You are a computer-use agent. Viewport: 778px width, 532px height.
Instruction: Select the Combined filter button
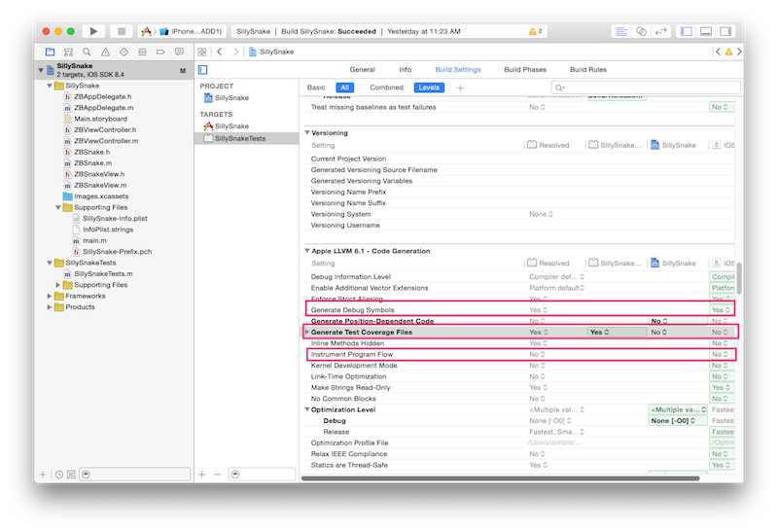pos(386,88)
